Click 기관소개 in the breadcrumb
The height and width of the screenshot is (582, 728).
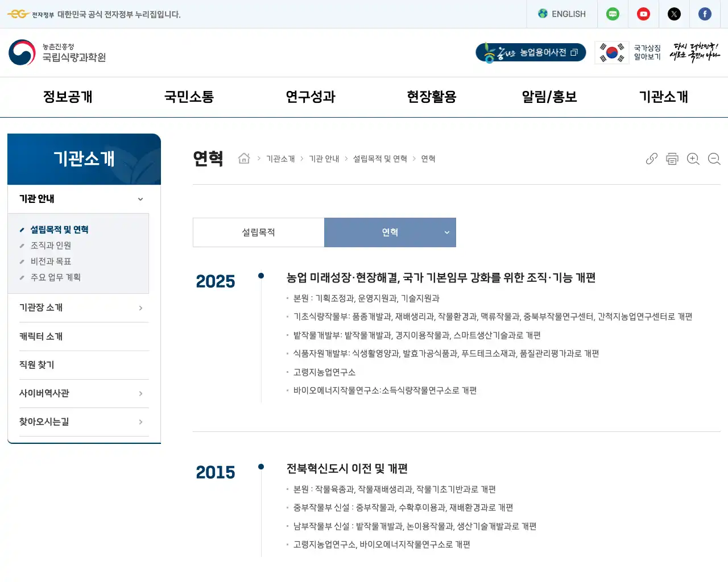[280, 159]
